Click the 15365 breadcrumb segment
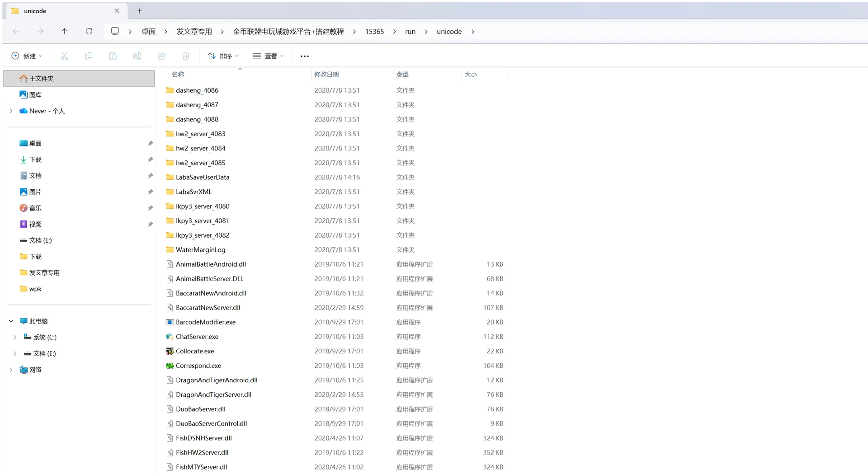Screen dimensions: 868x474 tap(374, 31)
